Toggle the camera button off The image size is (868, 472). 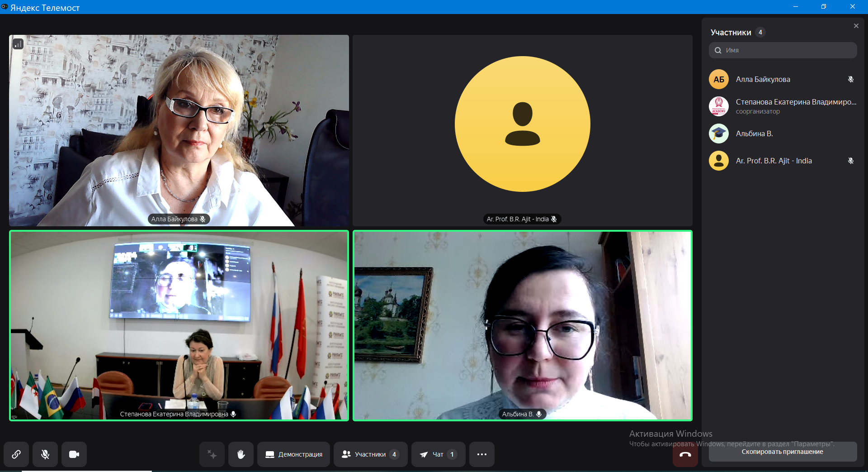(x=74, y=454)
